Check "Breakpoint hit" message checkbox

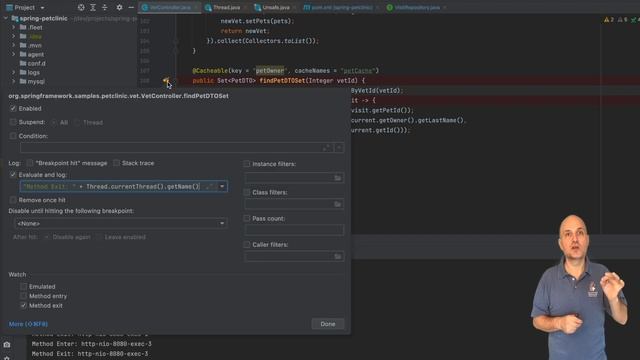(x=30, y=163)
